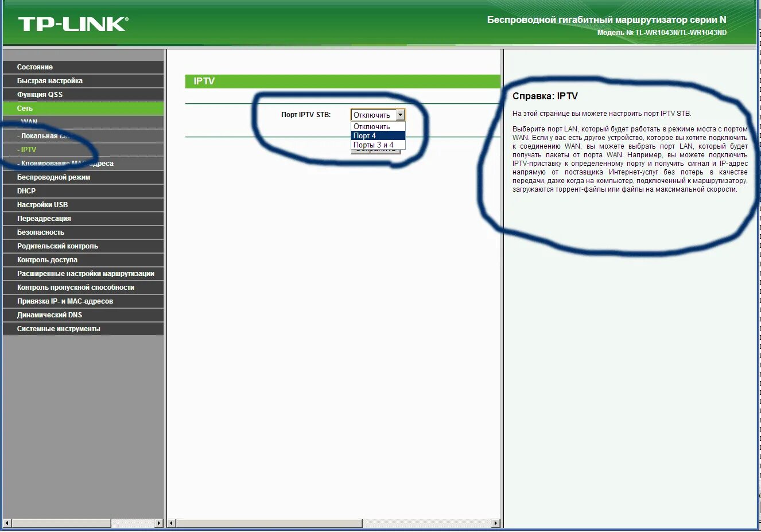This screenshot has height=532, width=761.
Task: Open Расширенные настройки маршрутизации
Action: pos(83,274)
